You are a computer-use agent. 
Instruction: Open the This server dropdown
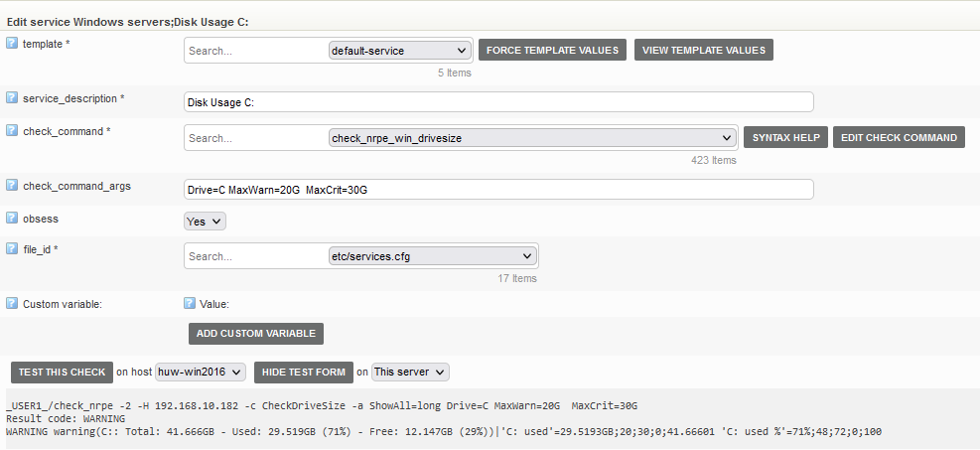pyautogui.click(x=411, y=372)
